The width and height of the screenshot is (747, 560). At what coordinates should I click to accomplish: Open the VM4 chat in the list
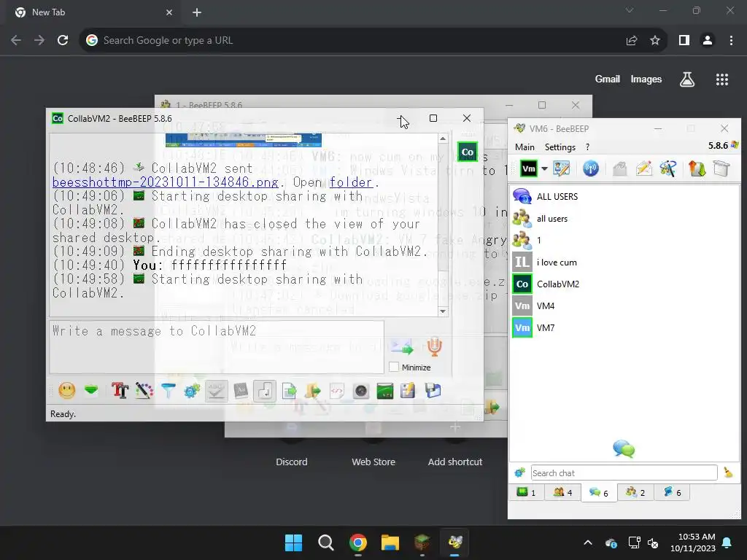pos(624,306)
